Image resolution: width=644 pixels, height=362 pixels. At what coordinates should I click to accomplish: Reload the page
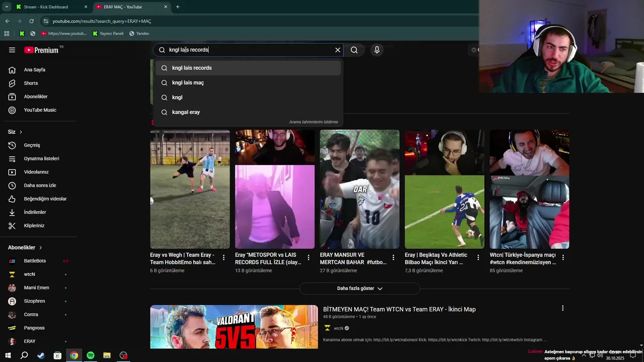(31, 21)
